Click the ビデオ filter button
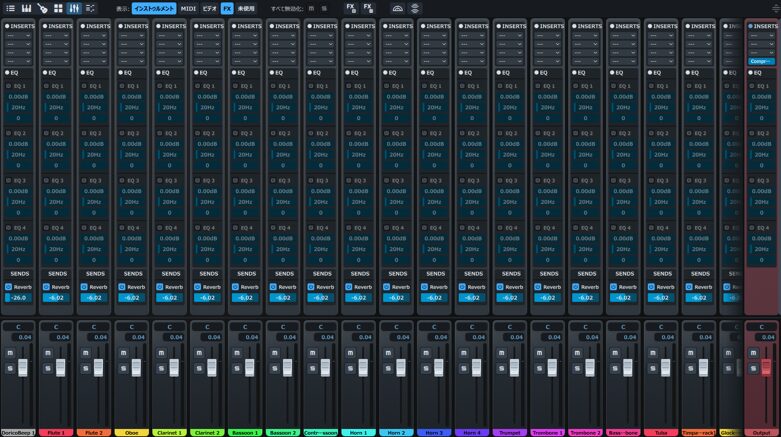781x437 pixels. pos(209,8)
